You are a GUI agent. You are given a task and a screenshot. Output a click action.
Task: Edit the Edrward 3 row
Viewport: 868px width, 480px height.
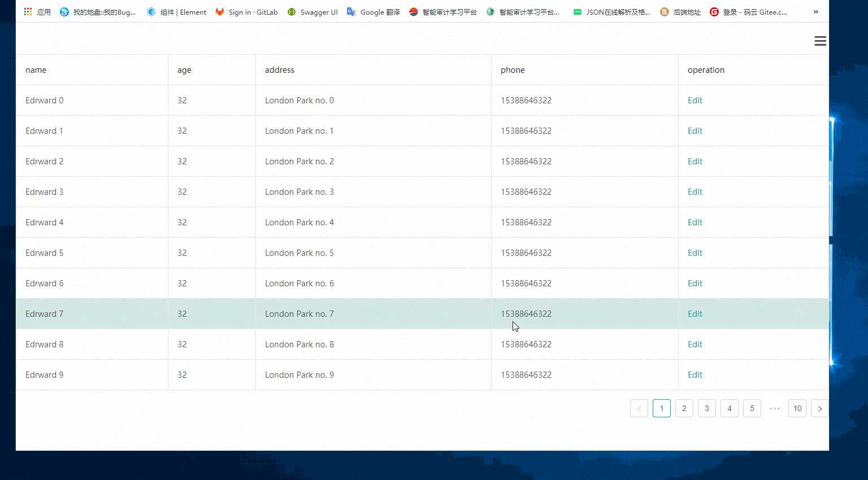[x=695, y=192]
